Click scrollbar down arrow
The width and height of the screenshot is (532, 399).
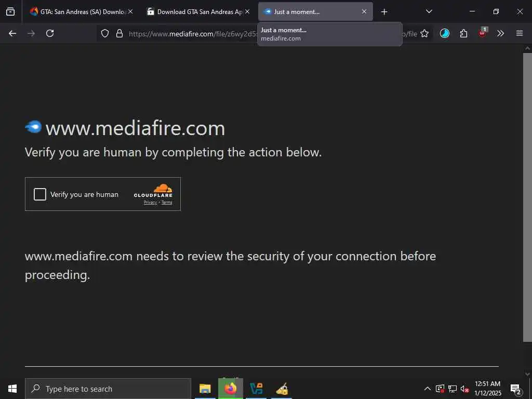(x=527, y=374)
